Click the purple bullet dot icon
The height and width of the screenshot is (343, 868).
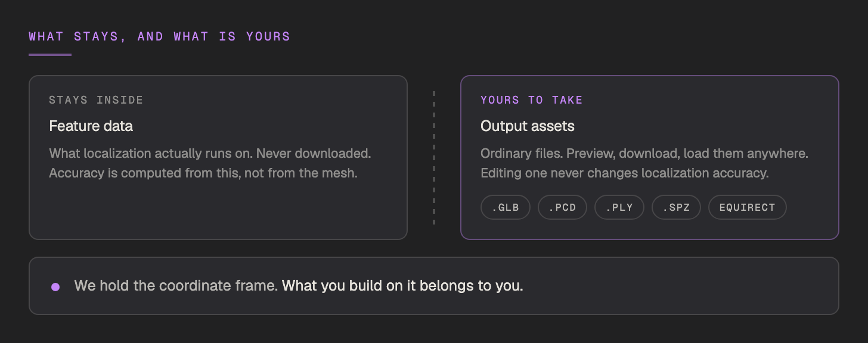pyautogui.click(x=55, y=287)
